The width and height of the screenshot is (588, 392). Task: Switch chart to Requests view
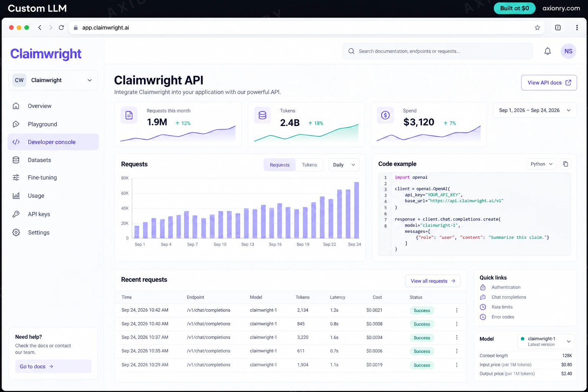279,165
